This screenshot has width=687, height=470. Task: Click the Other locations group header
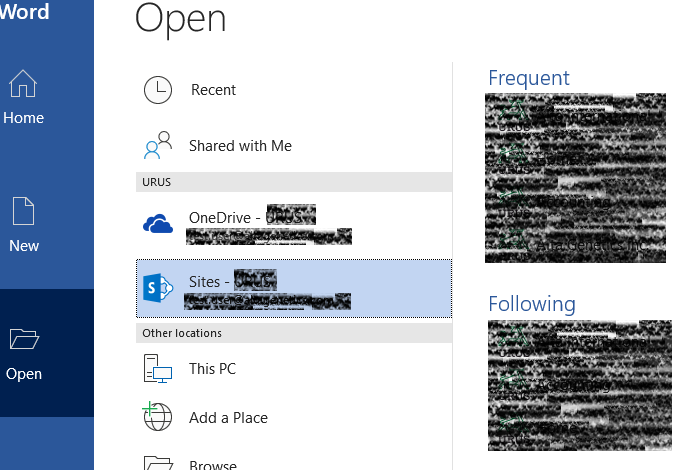point(294,333)
